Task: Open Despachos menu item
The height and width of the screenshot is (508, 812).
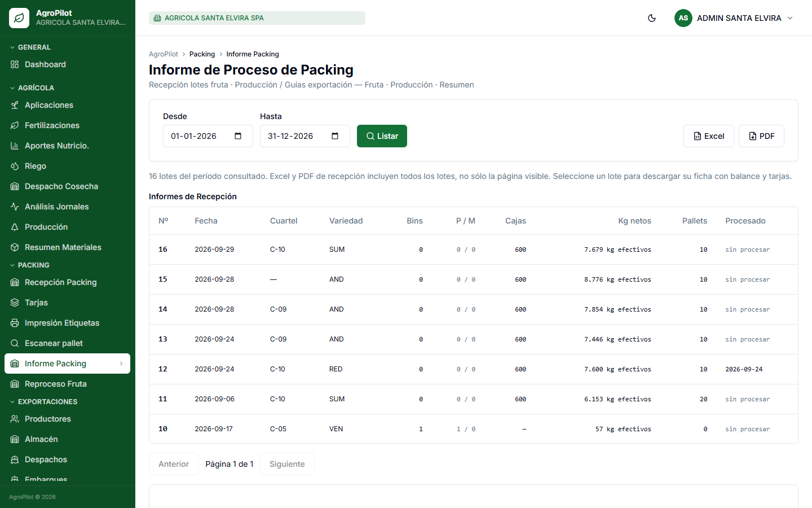Action: tap(68, 459)
